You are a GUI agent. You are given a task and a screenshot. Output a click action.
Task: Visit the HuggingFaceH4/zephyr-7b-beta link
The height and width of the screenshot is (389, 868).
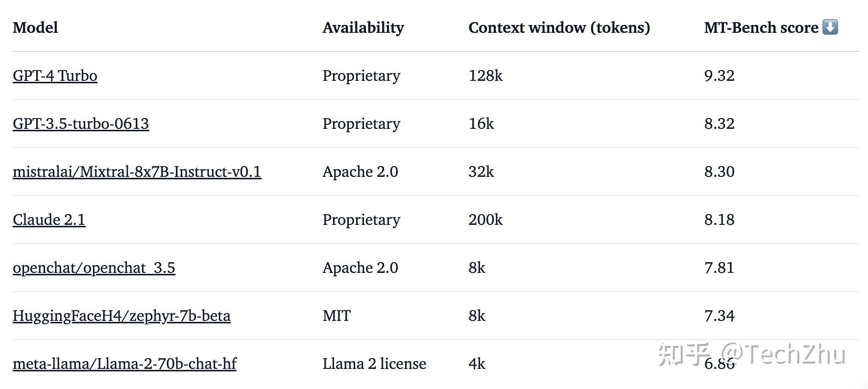tap(121, 316)
